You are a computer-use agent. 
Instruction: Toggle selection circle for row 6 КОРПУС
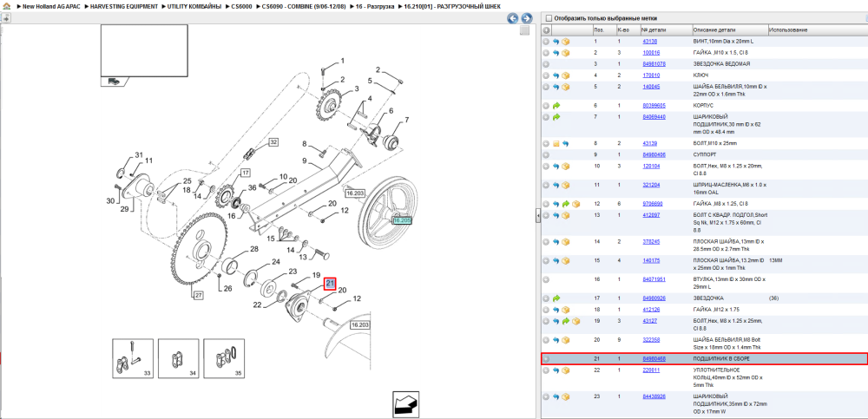point(546,105)
